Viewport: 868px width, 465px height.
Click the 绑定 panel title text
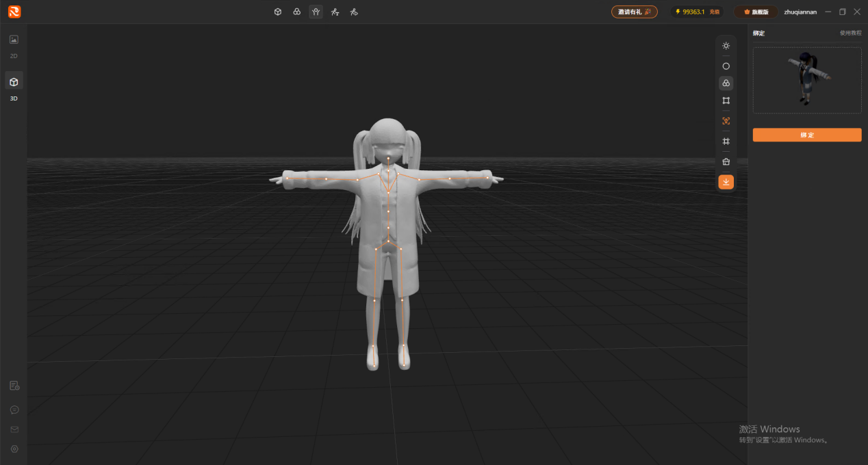[x=758, y=33]
